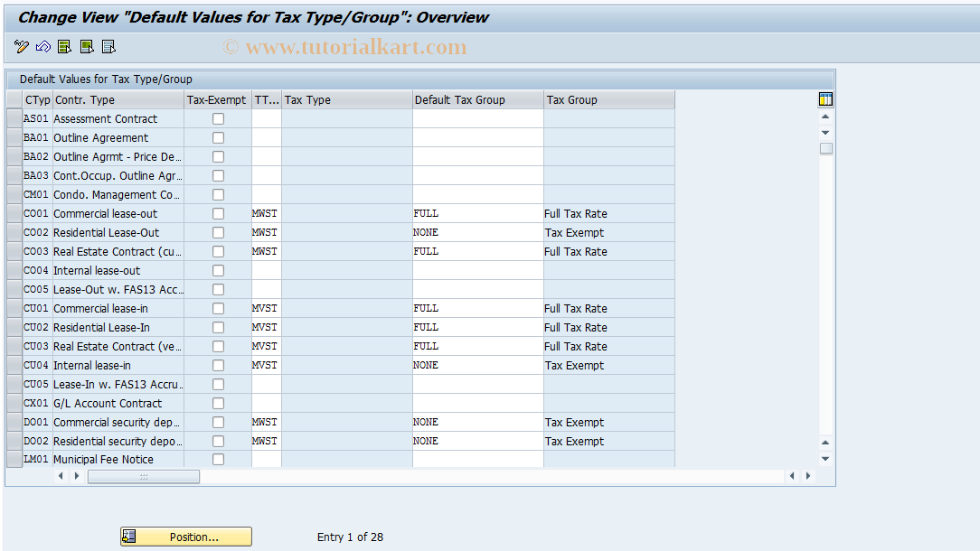Click the Contr. Type column header

point(118,100)
